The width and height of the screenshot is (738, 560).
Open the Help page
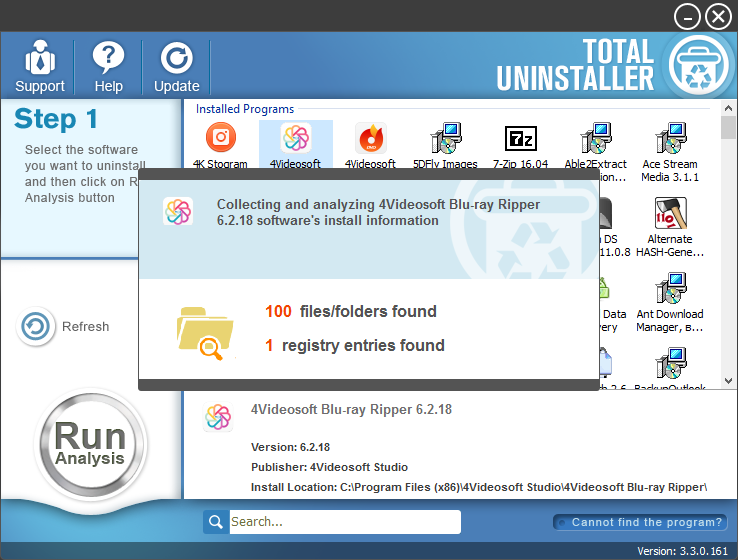[108, 66]
